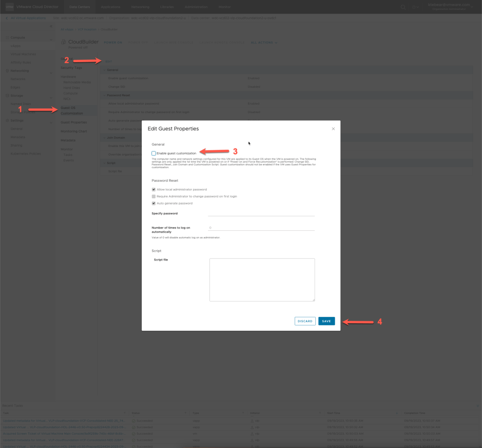Image resolution: width=482 pixels, height=448 pixels.
Task: Open the Data Centers menu
Action: coord(80,7)
